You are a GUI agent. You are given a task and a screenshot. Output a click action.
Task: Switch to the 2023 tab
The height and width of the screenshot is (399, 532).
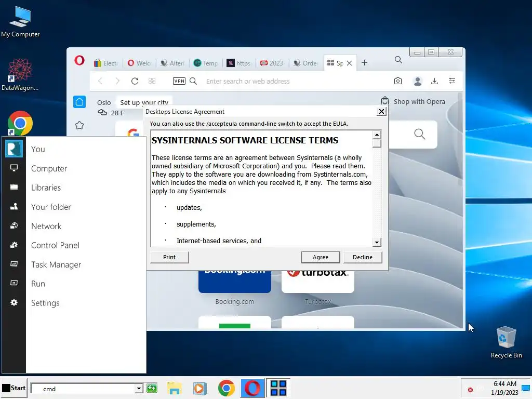click(271, 63)
